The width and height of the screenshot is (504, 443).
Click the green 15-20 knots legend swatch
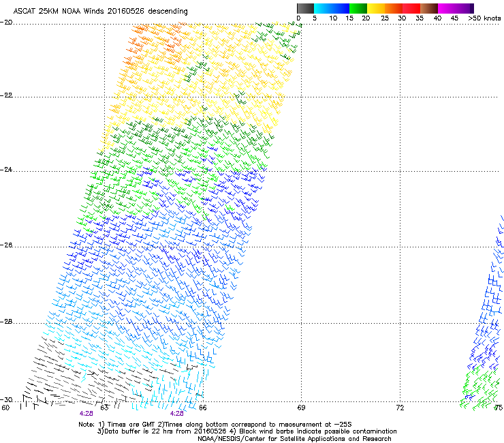click(358, 8)
